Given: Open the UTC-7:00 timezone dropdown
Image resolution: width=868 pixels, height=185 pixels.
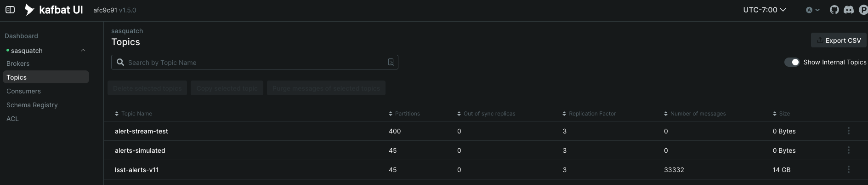Looking at the screenshot, I should pyautogui.click(x=765, y=10).
